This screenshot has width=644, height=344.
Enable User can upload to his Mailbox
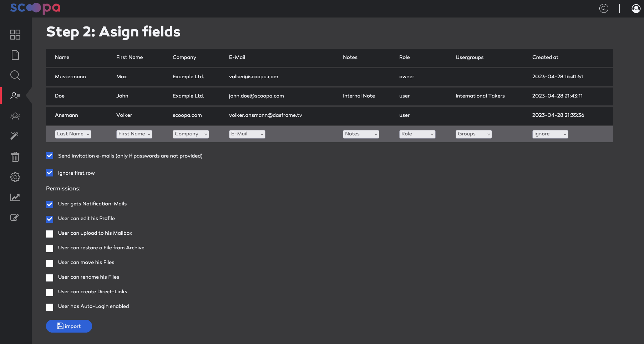coord(50,234)
